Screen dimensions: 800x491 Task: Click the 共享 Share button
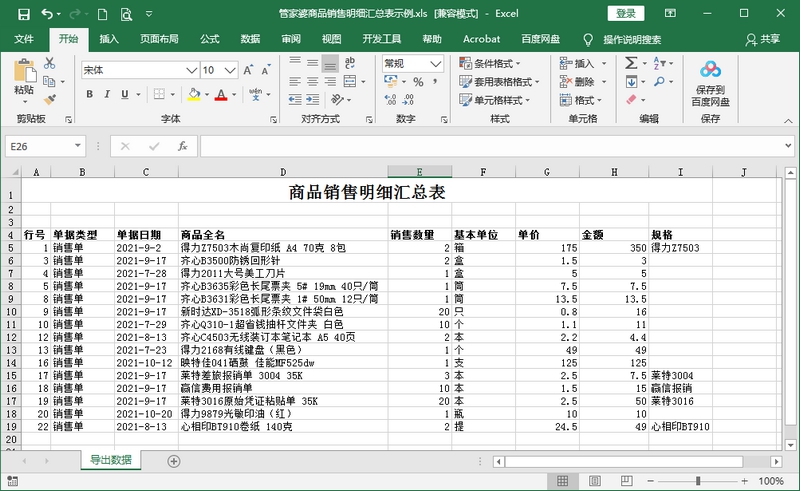[763, 39]
